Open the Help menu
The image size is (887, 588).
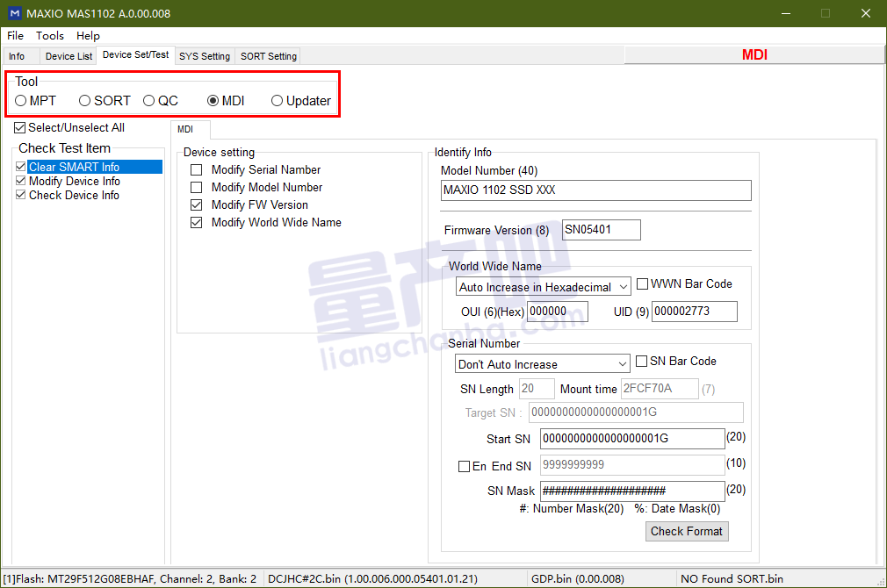tap(88, 36)
